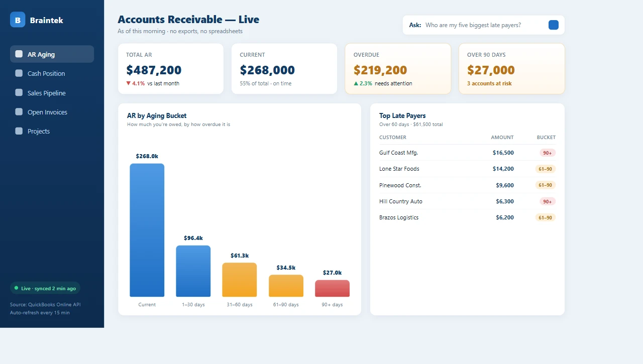Open the Cash Position menu item
The width and height of the screenshot is (643, 364).
tap(52, 73)
